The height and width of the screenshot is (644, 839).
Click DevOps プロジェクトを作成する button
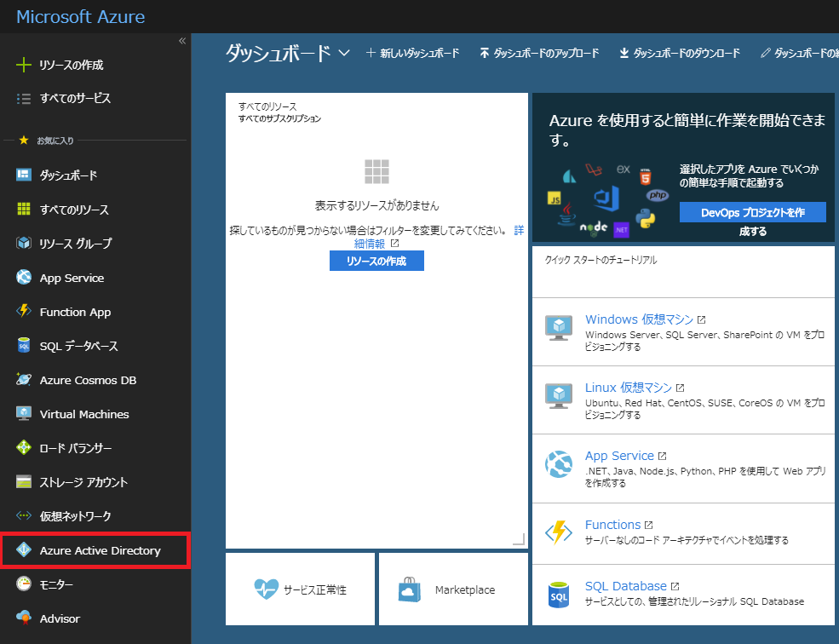(x=752, y=212)
